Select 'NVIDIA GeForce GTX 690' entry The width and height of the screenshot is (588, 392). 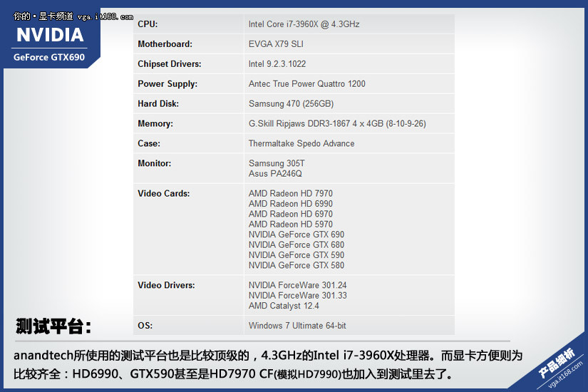[x=296, y=234]
